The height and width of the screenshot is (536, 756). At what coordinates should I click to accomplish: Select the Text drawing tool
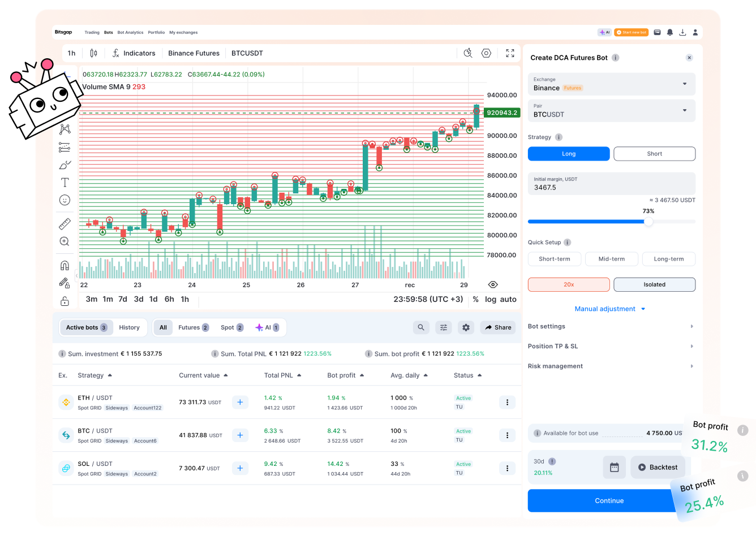(x=65, y=182)
